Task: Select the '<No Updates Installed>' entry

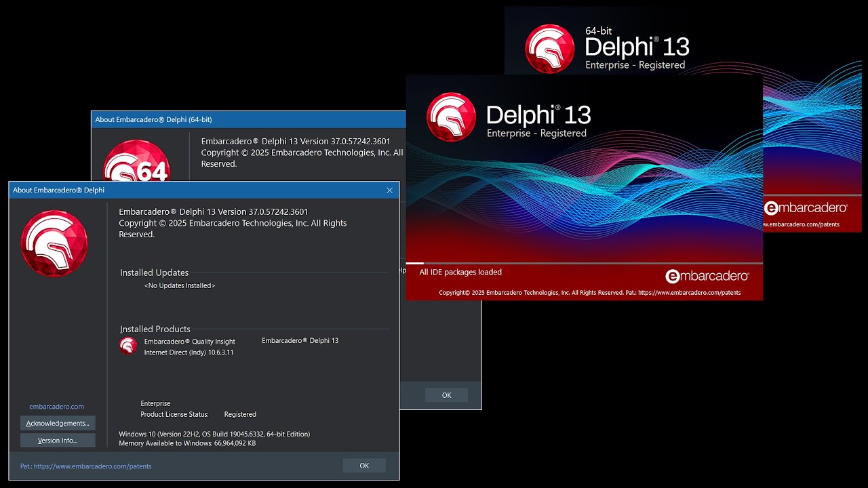Action: pyautogui.click(x=180, y=285)
